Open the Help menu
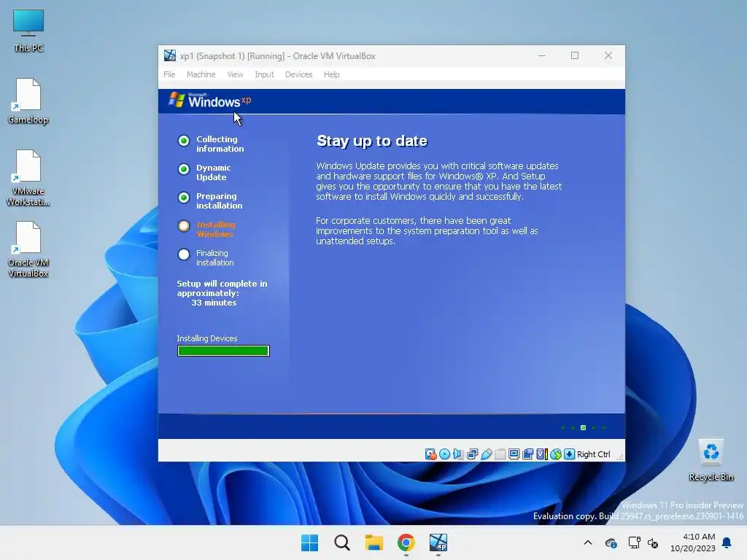 click(x=332, y=74)
